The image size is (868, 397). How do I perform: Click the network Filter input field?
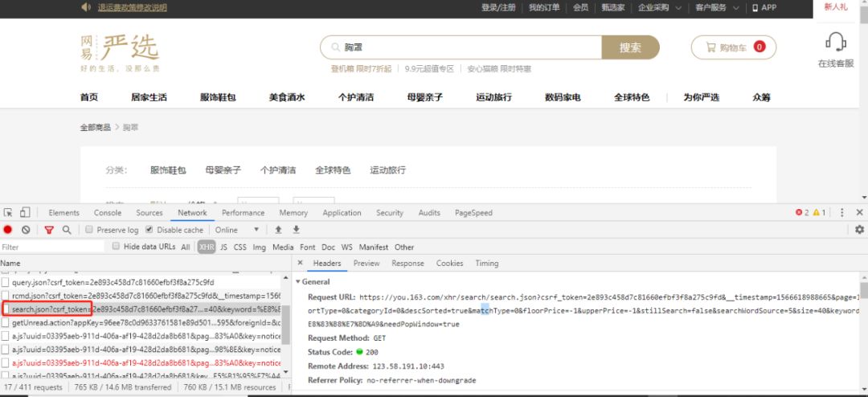point(52,247)
